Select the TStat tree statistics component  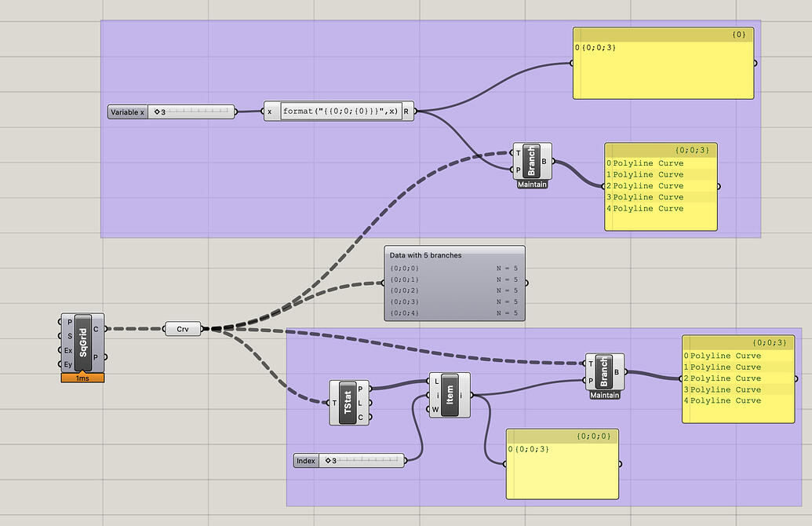point(348,403)
